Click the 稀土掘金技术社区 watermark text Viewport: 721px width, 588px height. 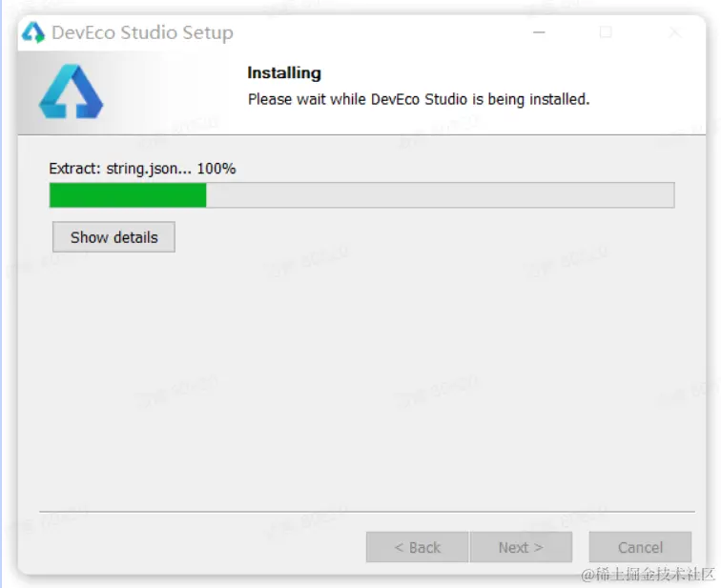pos(648,575)
